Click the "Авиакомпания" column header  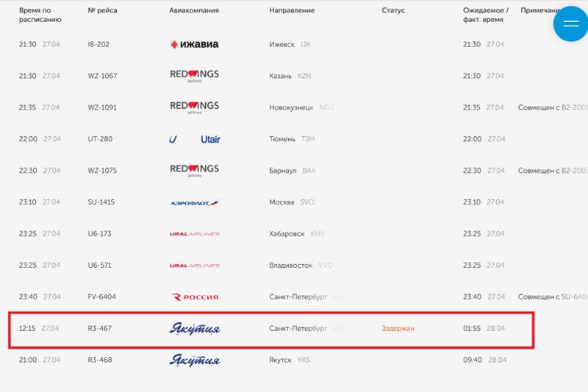point(195,10)
